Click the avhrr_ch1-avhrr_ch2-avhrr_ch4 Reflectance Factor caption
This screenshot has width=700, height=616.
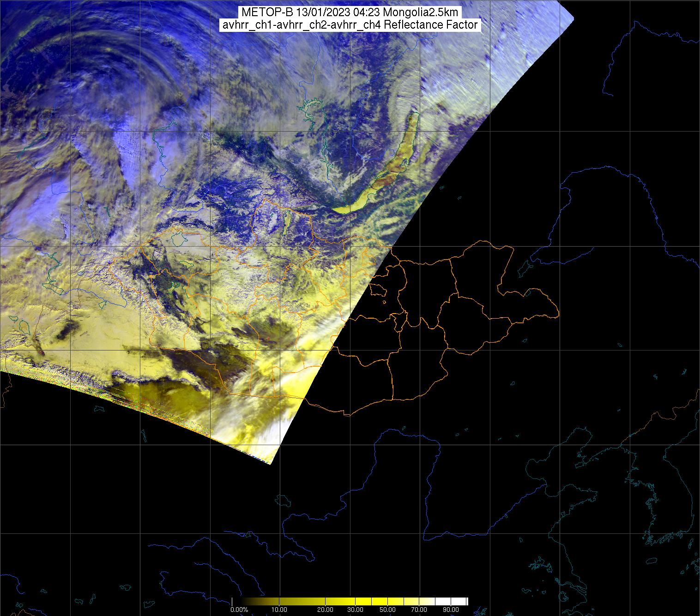(350, 25)
